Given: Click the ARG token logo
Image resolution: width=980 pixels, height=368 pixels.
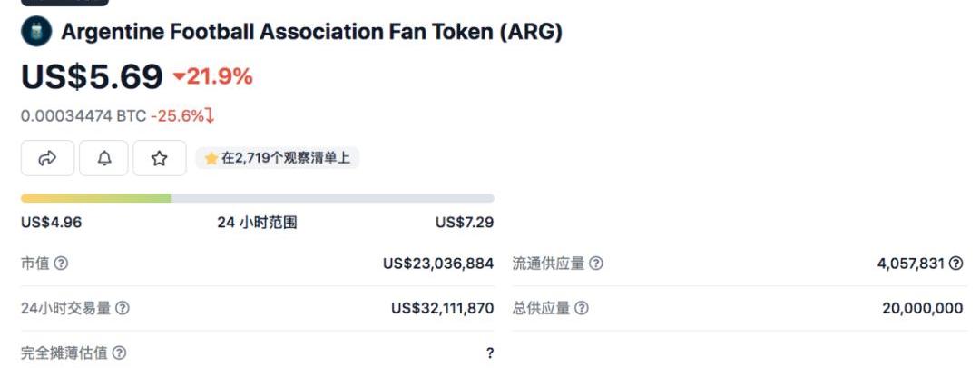Looking at the screenshot, I should point(35,32).
